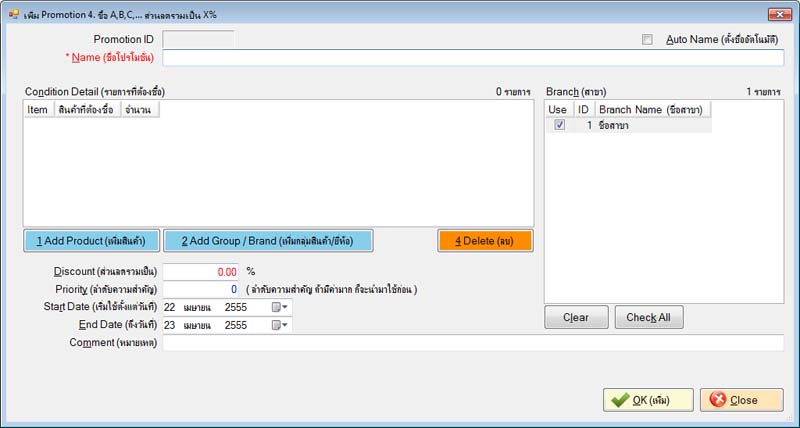
Task: Click the Discount percentage field
Action: tap(201, 271)
